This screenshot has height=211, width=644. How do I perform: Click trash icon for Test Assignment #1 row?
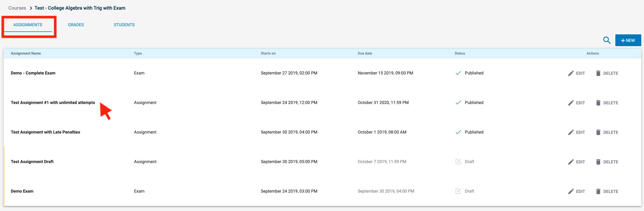coord(598,103)
